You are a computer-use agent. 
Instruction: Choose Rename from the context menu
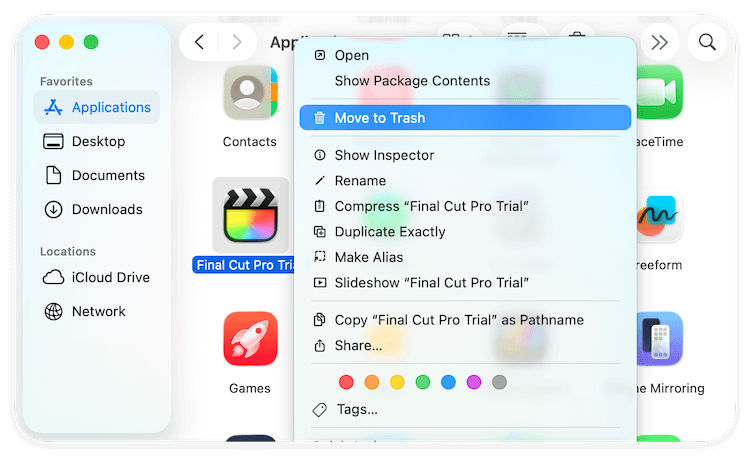[465, 180]
